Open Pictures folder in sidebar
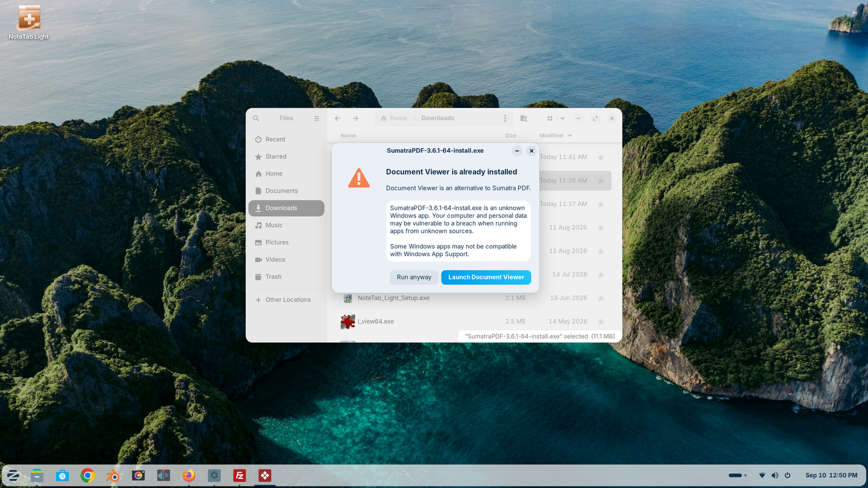 coord(286,242)
